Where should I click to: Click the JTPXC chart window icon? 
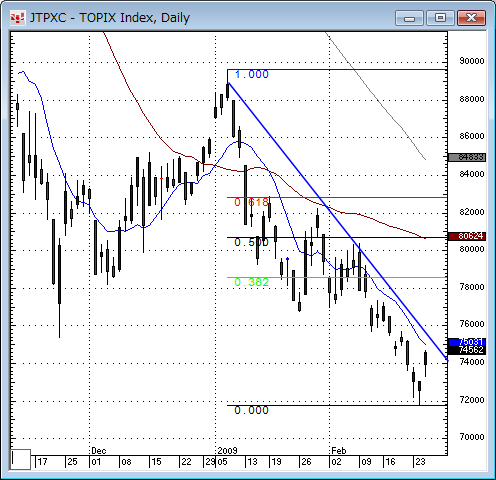point(17,18)
